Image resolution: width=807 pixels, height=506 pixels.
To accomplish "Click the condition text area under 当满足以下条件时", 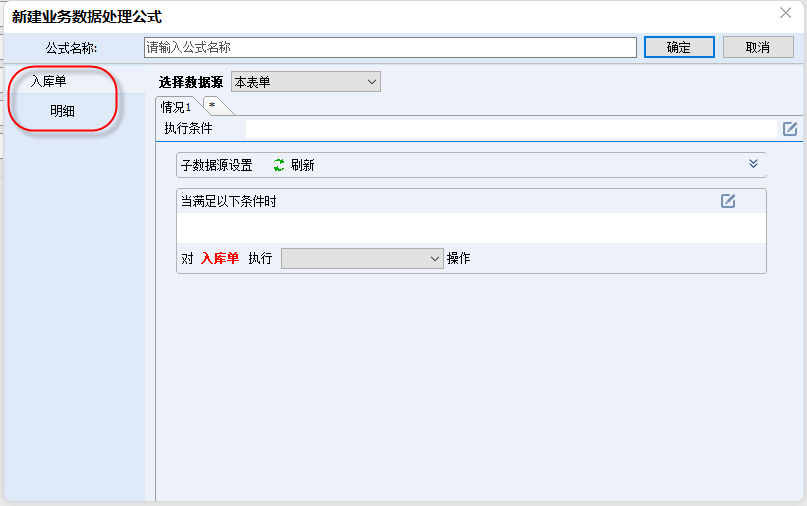I will 471,228.
